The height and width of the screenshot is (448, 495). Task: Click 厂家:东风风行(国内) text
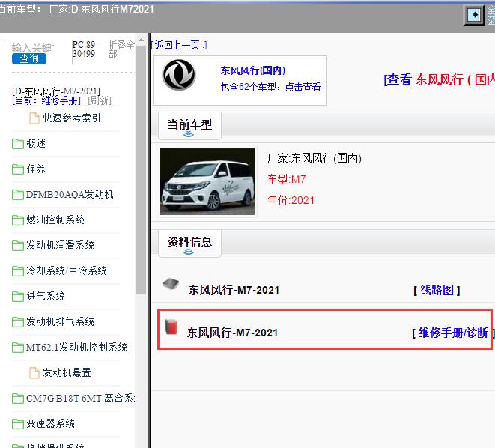pos(314,158)
